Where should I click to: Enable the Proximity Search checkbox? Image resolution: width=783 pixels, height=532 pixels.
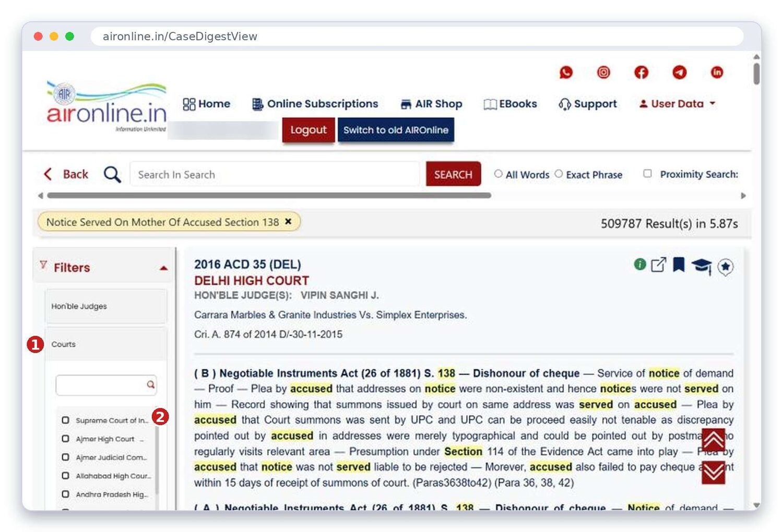647,173
